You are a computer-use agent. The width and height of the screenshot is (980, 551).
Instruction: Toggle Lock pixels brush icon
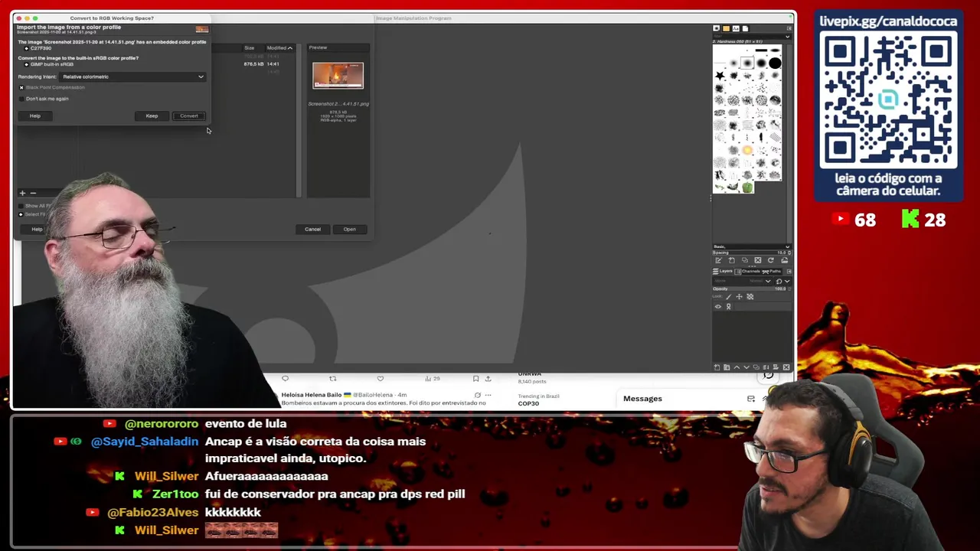[729, 296]
